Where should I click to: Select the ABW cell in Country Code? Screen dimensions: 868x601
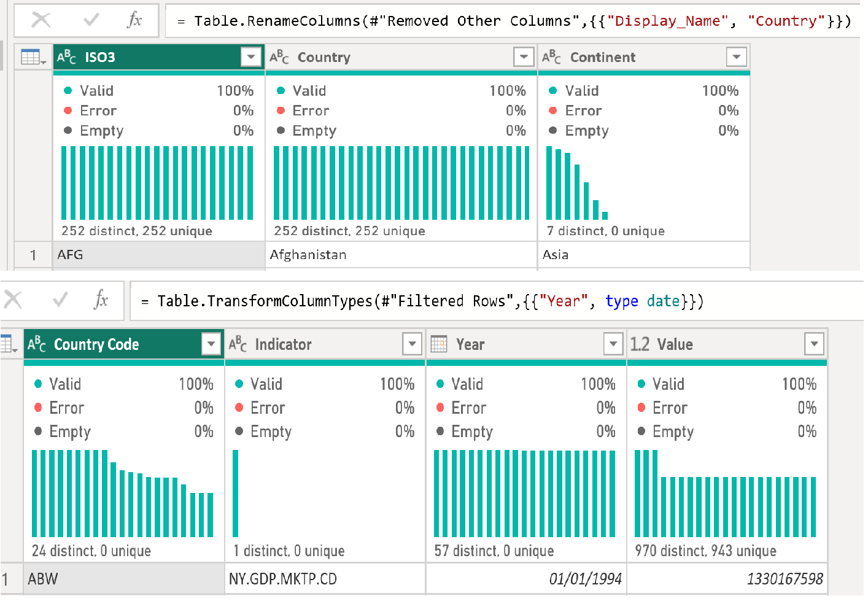(x=124, y=579)
